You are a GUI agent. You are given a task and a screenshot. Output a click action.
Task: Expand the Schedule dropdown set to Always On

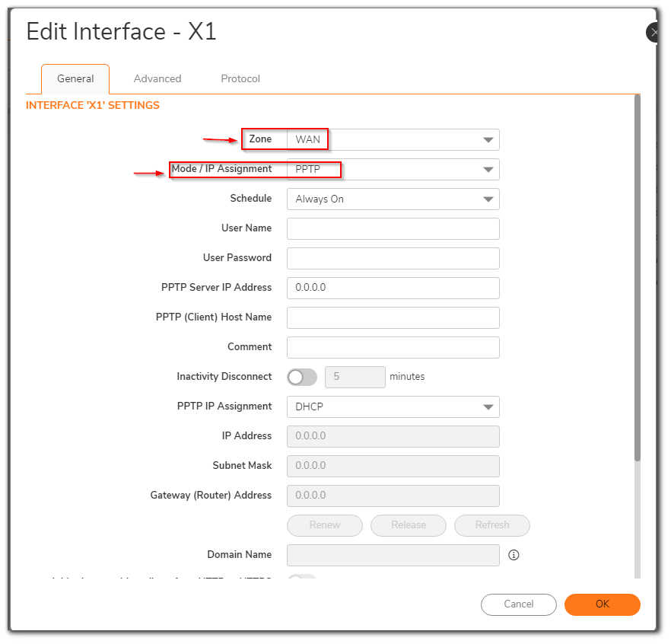tap(393, 199)
